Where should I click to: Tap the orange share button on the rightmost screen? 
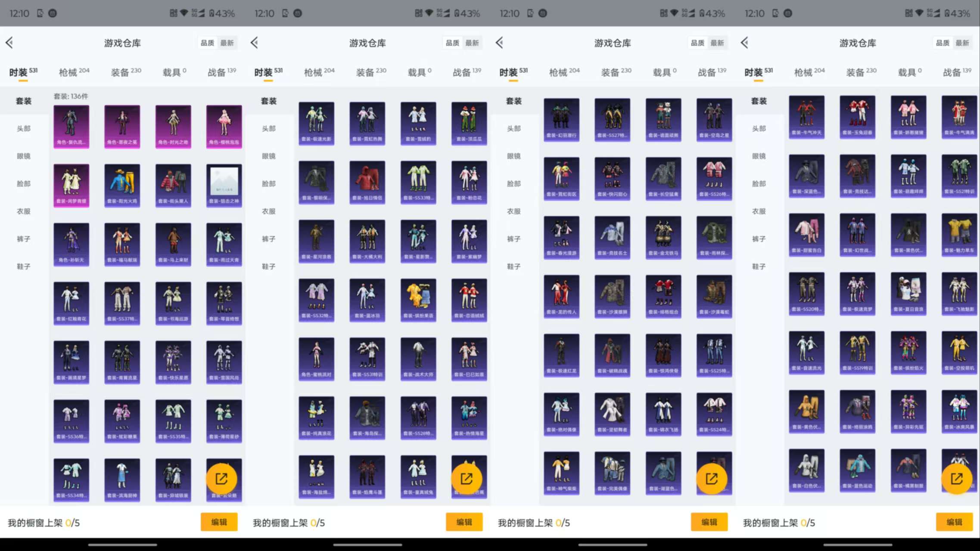pos(956,478)
